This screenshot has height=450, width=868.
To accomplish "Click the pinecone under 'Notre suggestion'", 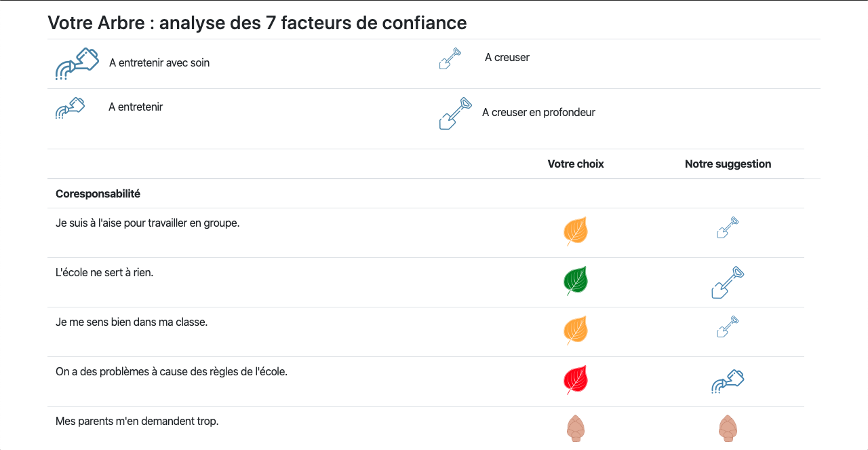I will click(728, 428).
